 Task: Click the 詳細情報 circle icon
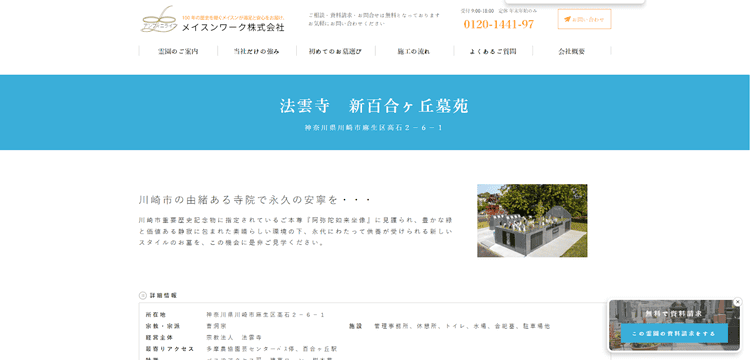pyautogui.click(x=143, y=295)
